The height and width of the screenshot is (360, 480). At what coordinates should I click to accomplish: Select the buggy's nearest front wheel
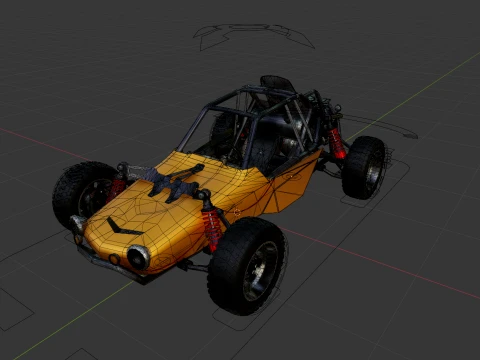(x=247, y=266)
